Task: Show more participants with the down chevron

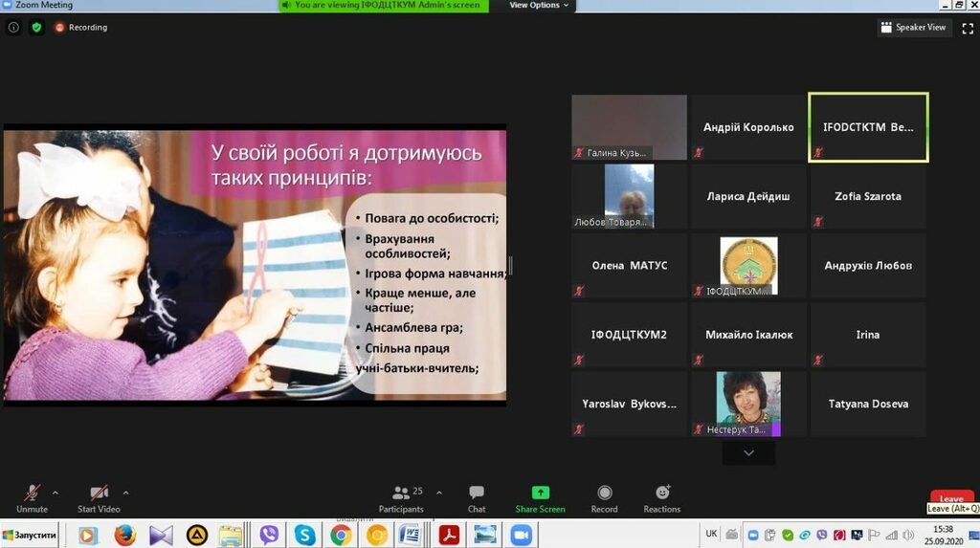Action: [x=748, y=452]
